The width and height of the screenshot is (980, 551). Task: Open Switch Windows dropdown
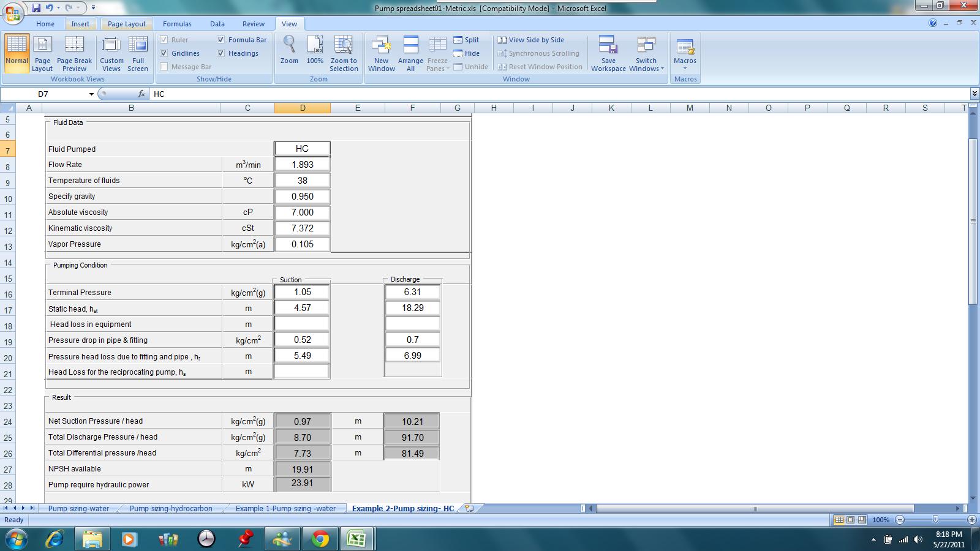[646, 54]
